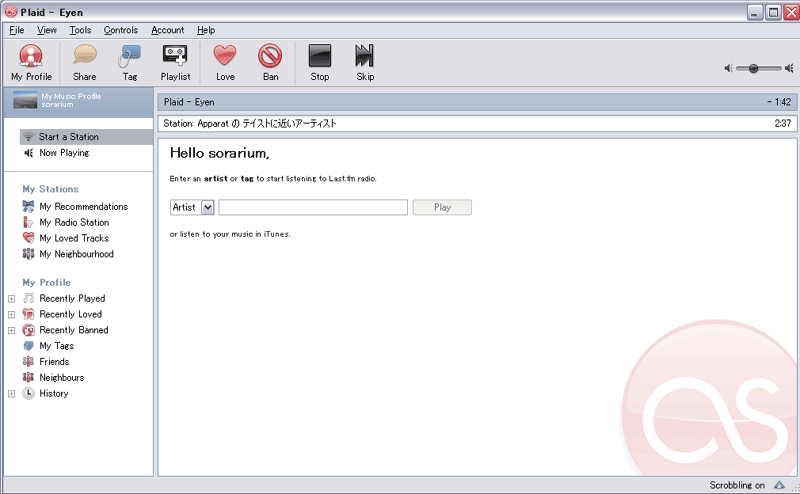Viewport: 800px width, 494px height.
Task: Click the sorarium profile avatar thumbnail
Action: [25, 100]
